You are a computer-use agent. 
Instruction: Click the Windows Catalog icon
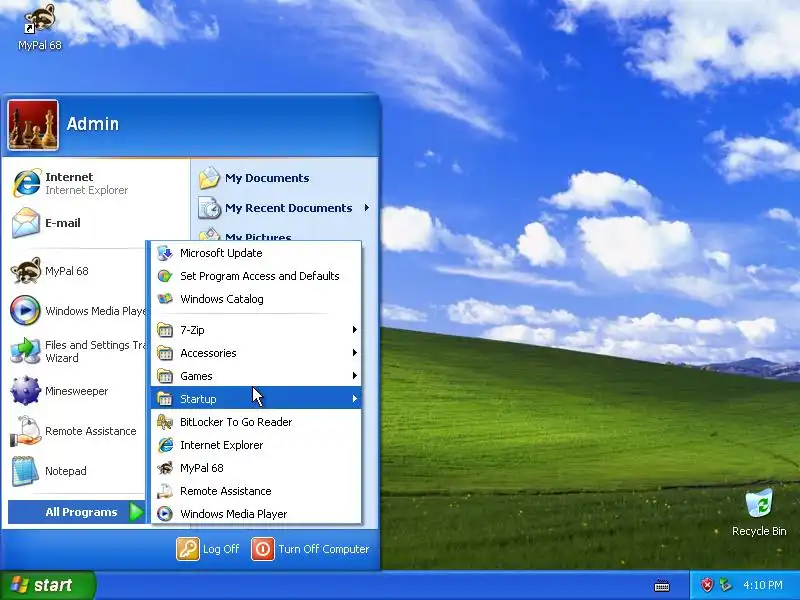point(165,299)
